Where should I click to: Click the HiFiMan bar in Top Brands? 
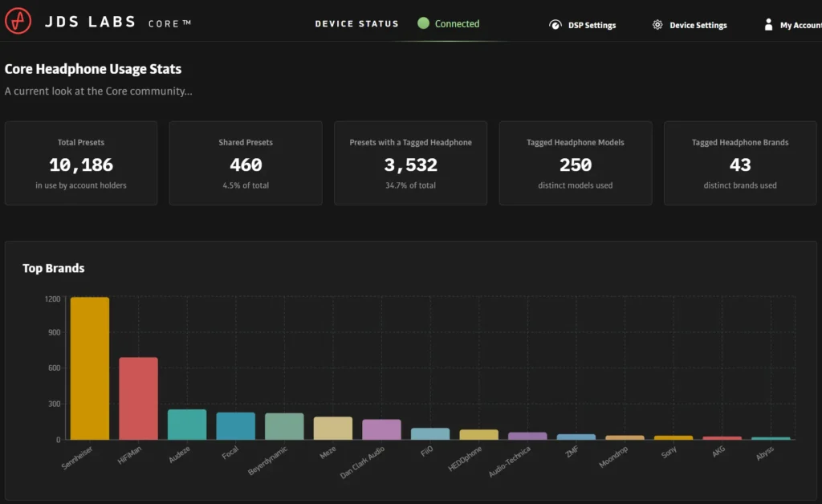point(138,398)
